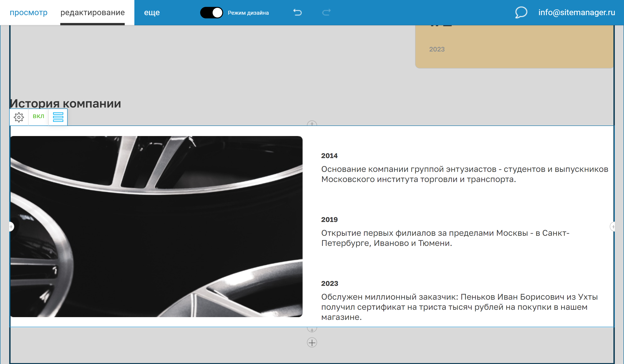
Task: Add column with left edge plus icon
Action: (x=11, y=227)
